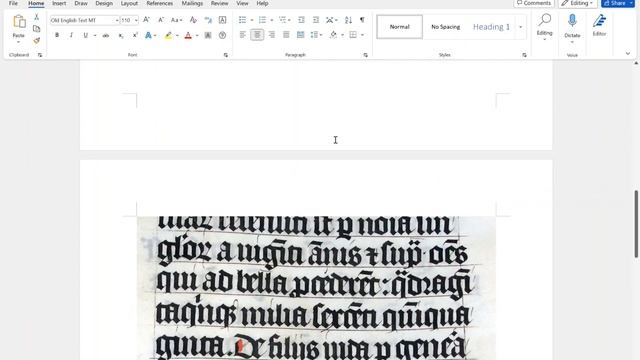Open font name dropdown Old English Text MT

pos(117,20)
